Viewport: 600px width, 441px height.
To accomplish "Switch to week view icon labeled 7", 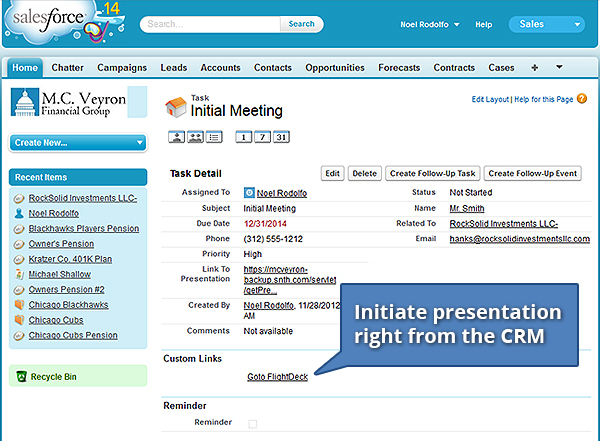I will coord(262,137).
